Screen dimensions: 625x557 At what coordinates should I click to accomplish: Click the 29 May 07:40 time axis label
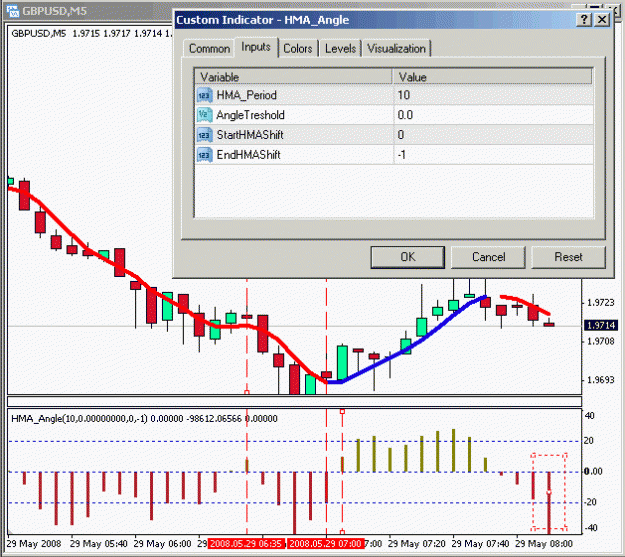tap(480, 544)
